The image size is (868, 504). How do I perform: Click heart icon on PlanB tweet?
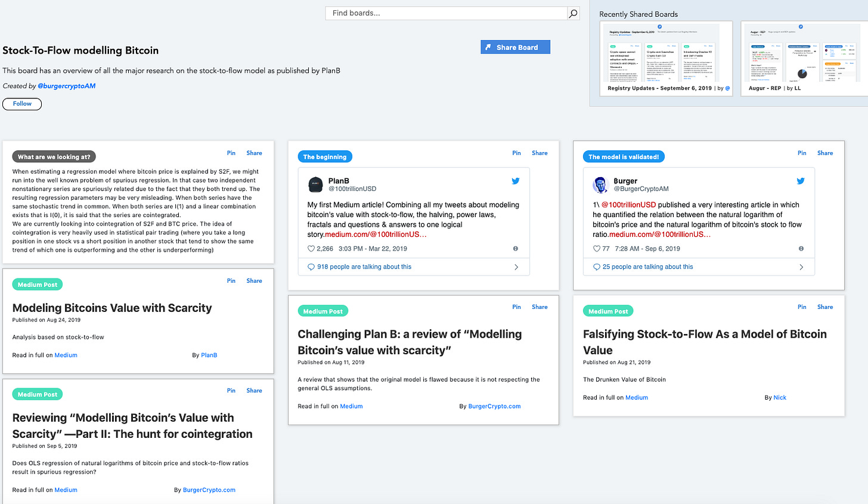click(311, 249)
